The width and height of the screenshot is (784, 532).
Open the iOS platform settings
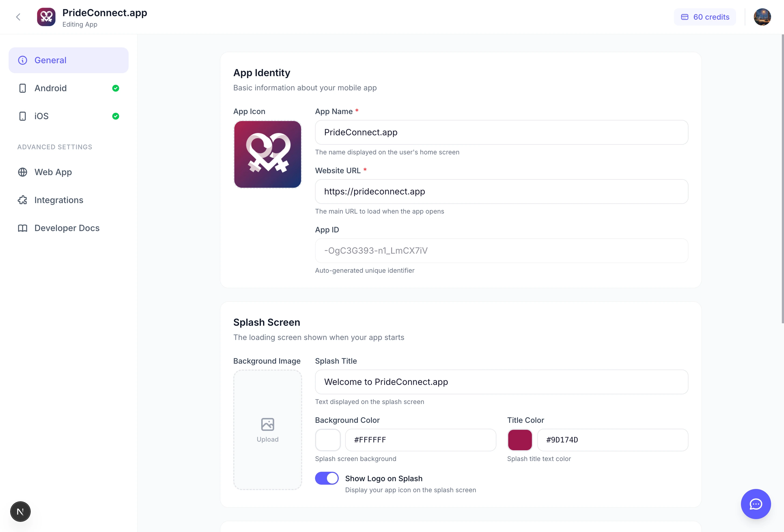41,116
